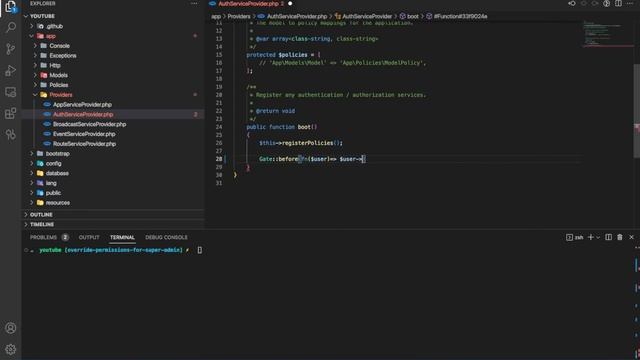Click line number 24 in gutter
The image size is (640, 360).
click(219, 127)
